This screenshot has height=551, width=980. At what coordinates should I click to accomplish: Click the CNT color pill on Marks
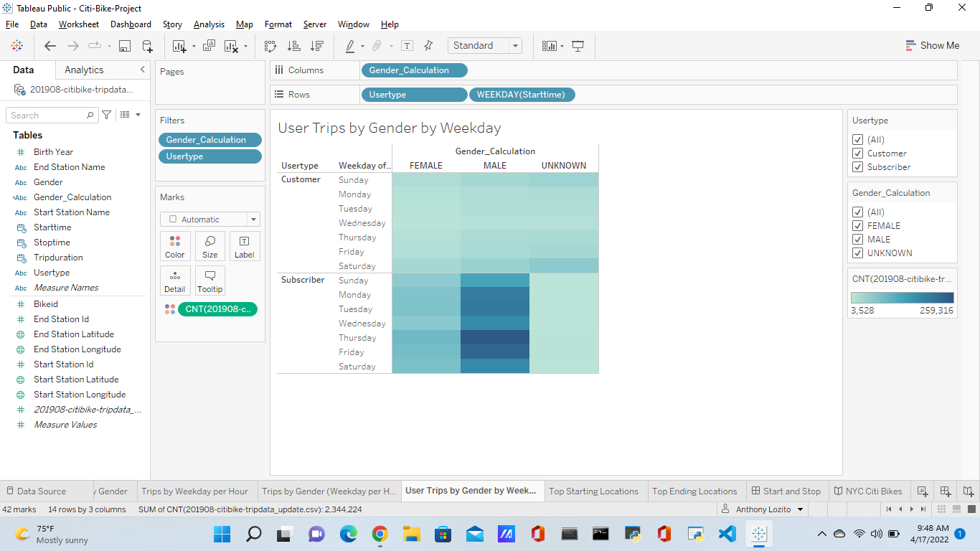(x=217, y=309)
